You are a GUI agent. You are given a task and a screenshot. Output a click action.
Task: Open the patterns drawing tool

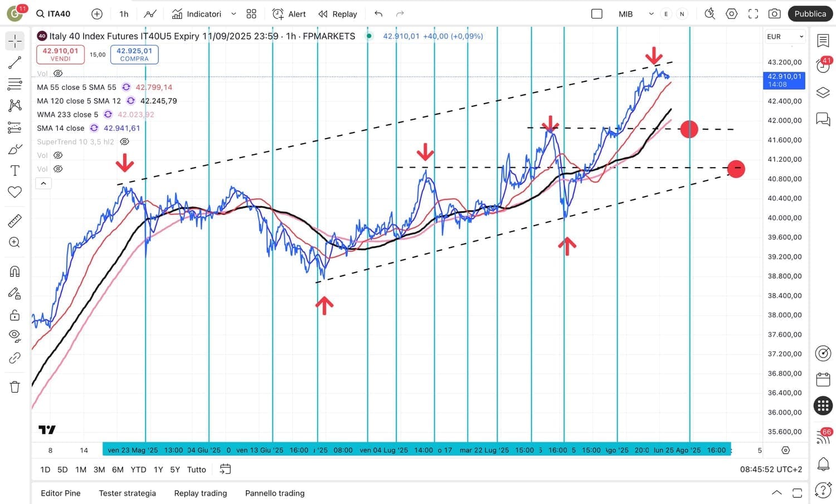[15, 106]
